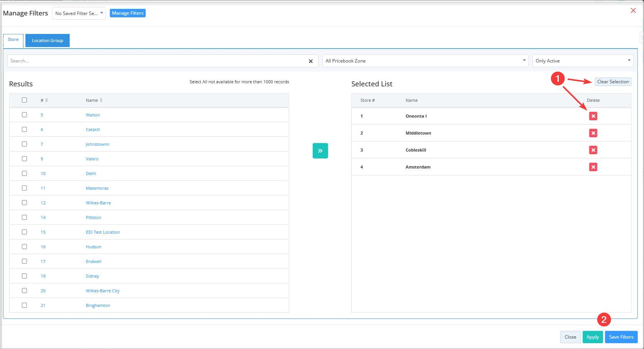Viewport: 644px width, 349px height.
Task: Click store number 12 link
Action: 43,203
